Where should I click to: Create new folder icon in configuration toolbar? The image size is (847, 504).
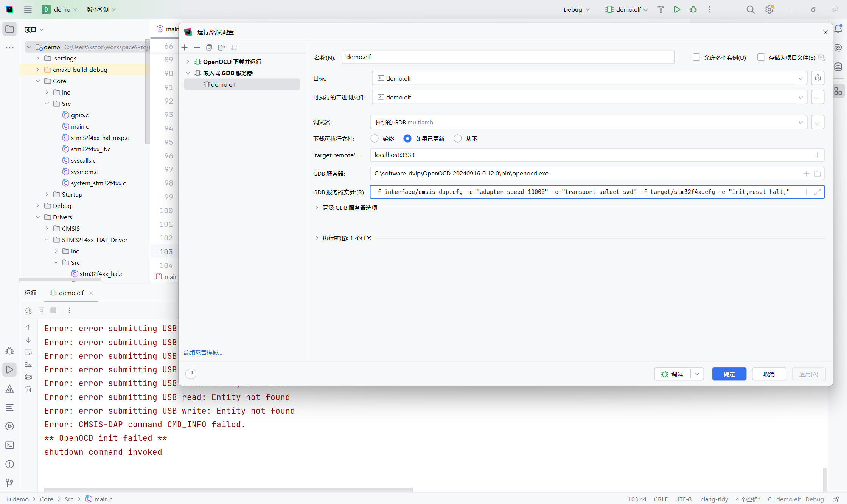click(222, 47)
